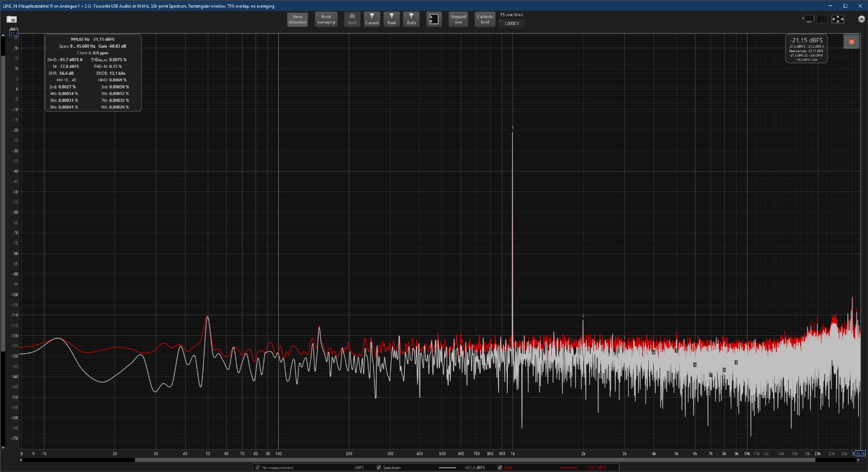
Task: Edit FS sine Vrms value field
Action: point(512,23)
